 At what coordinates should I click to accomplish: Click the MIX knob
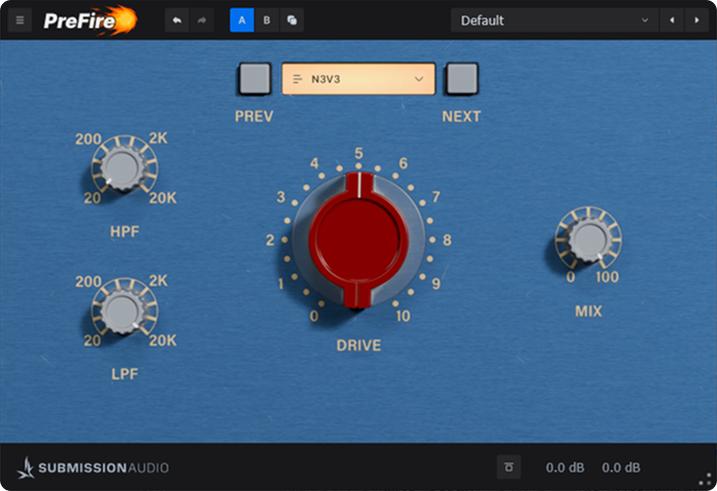(589, 240)
